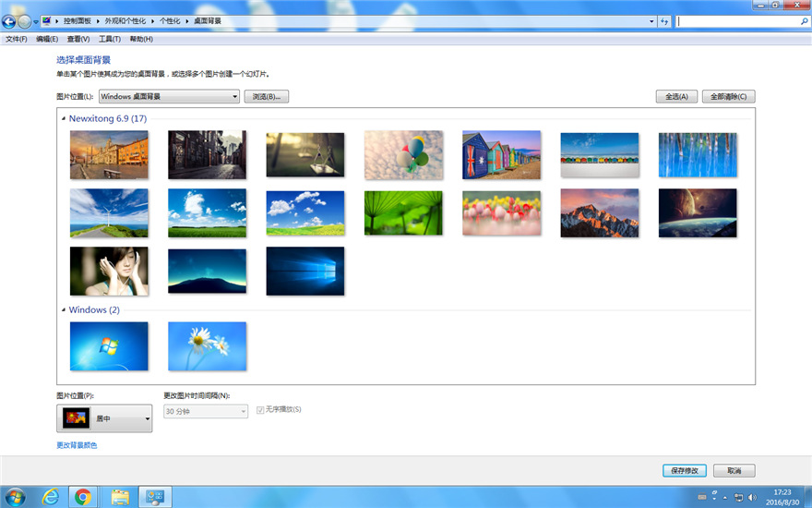Click the 浏览(B)... browse button
The width and height of the screenshot is (812, 508).
point(266,96)
